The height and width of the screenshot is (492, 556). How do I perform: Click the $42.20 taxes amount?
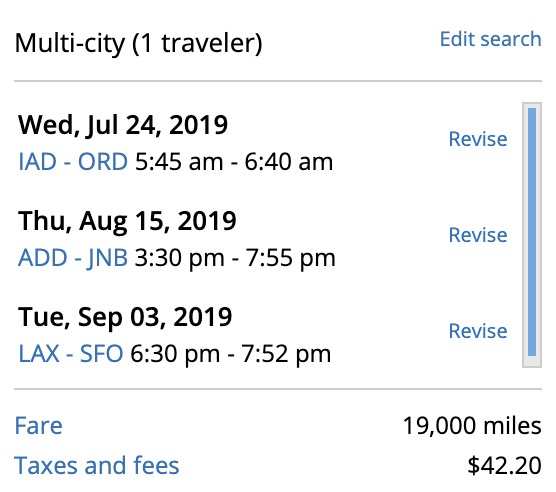click(504, 465)
